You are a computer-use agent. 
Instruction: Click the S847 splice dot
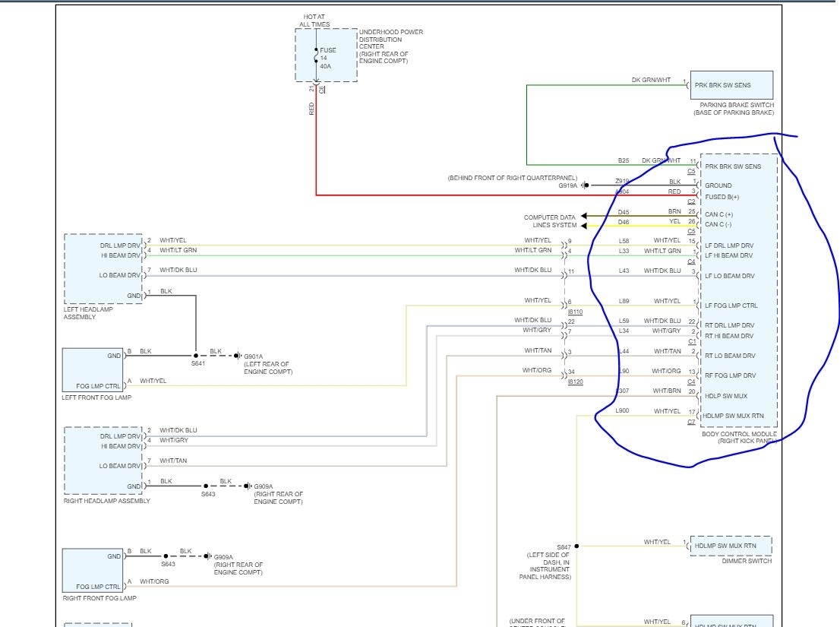tap(576, 546)
